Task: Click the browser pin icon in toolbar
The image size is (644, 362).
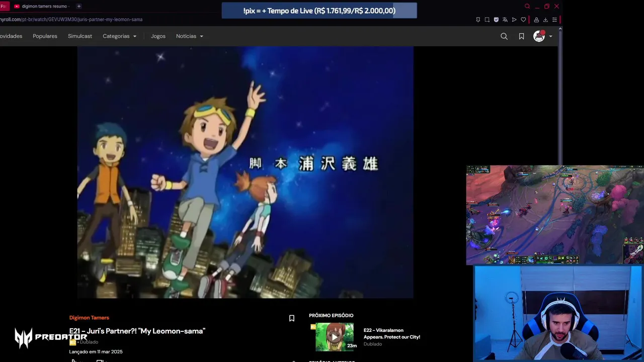Action: point(478,20)
